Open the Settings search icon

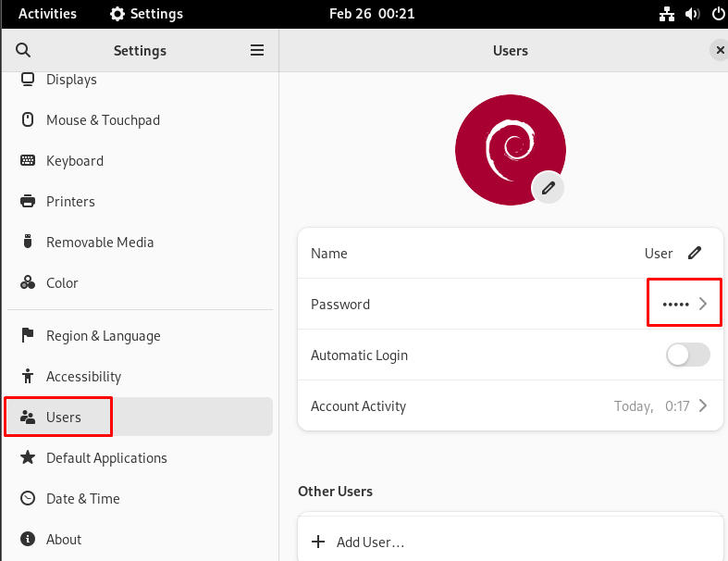pos(23,50)
